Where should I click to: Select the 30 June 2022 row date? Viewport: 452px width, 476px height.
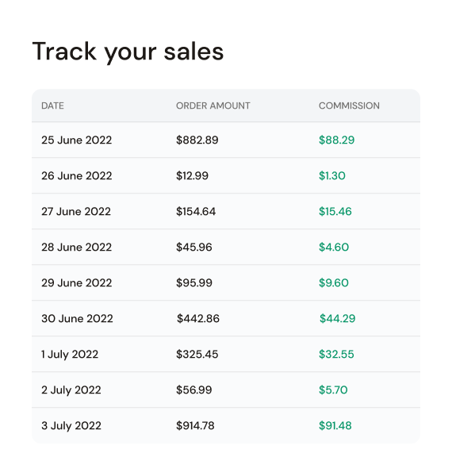(x=77, y=318)
